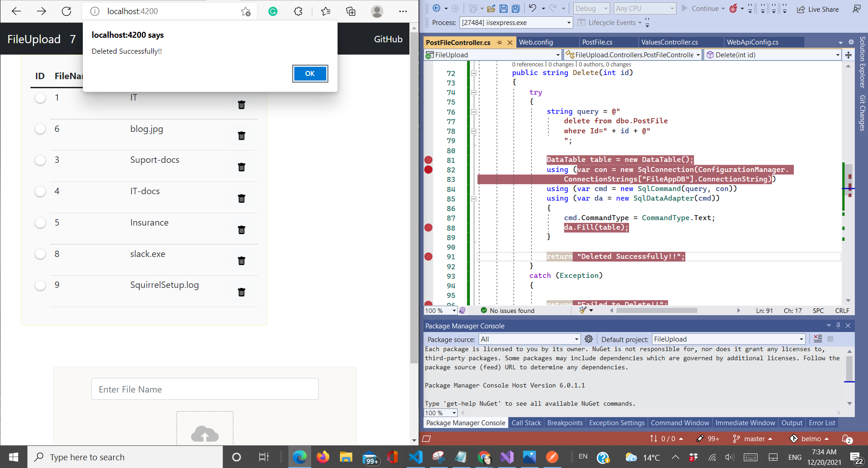868x468 pixels.
Task: Delete the IT-docs row with trash icon
Action: 242,198
